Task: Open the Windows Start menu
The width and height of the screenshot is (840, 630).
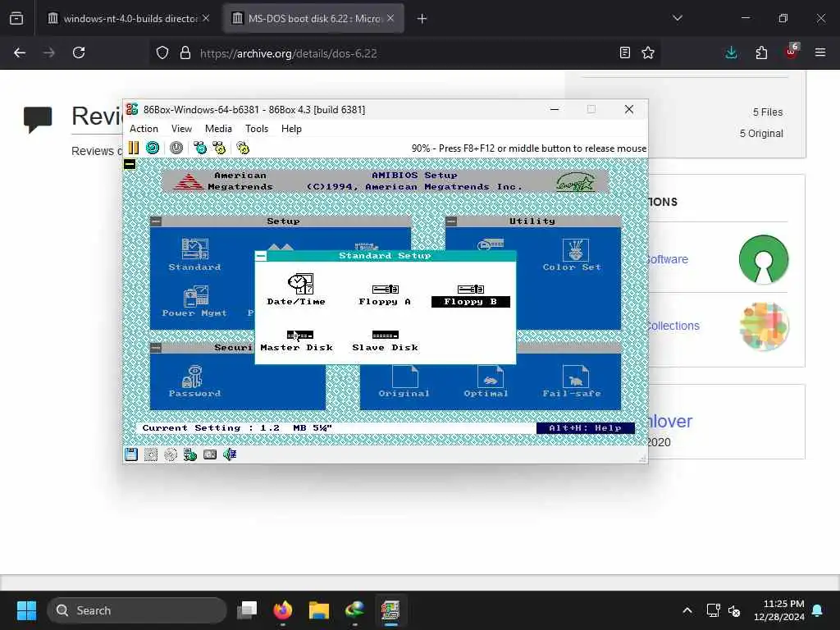Action: pyautogui.click(x=27, y=610)
